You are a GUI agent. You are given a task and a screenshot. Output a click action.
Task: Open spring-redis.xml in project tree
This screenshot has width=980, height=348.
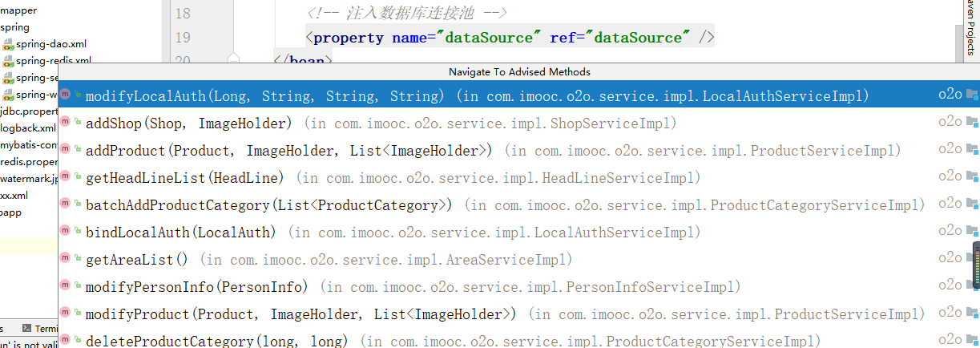click(54, 61)
